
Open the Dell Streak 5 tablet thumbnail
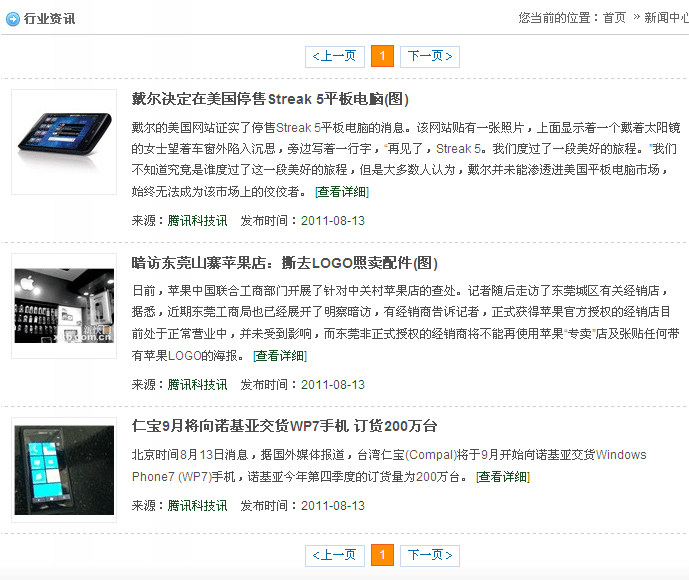coord(64,142)
